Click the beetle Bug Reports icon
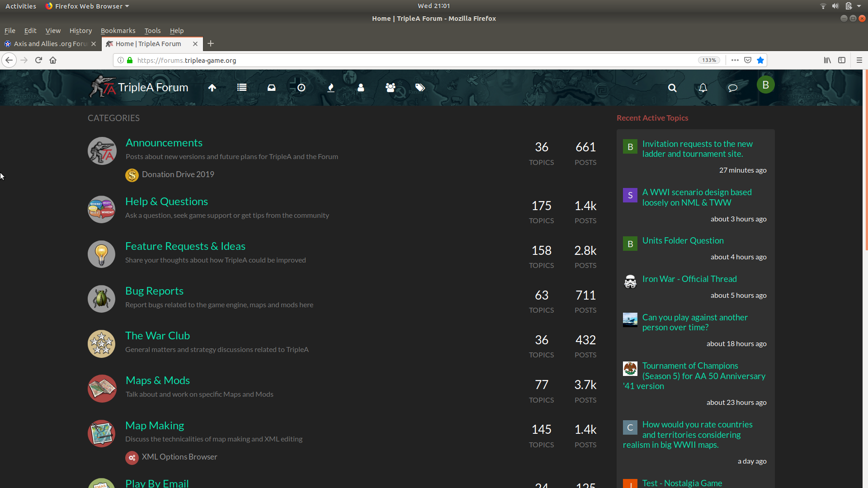Viewport: 868px width, 488px height. 102,299
